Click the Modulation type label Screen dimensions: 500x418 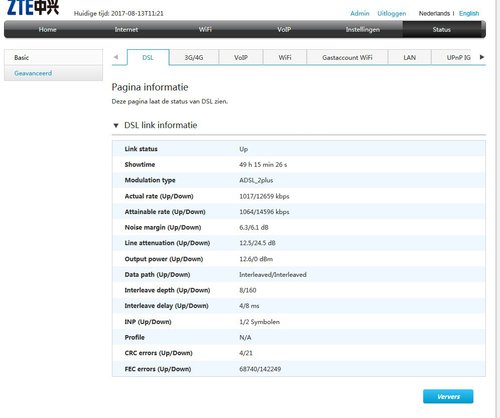[x=150, y=180]
